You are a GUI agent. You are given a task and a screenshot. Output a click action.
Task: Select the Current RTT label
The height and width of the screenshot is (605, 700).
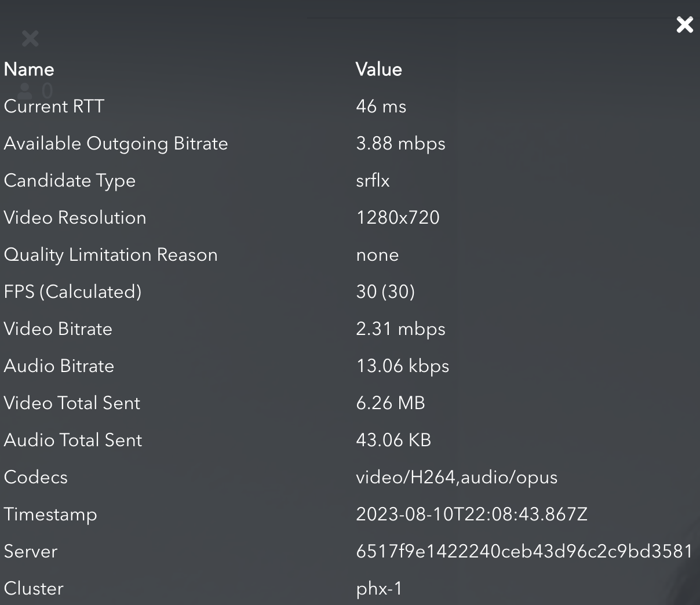[54, 107]
